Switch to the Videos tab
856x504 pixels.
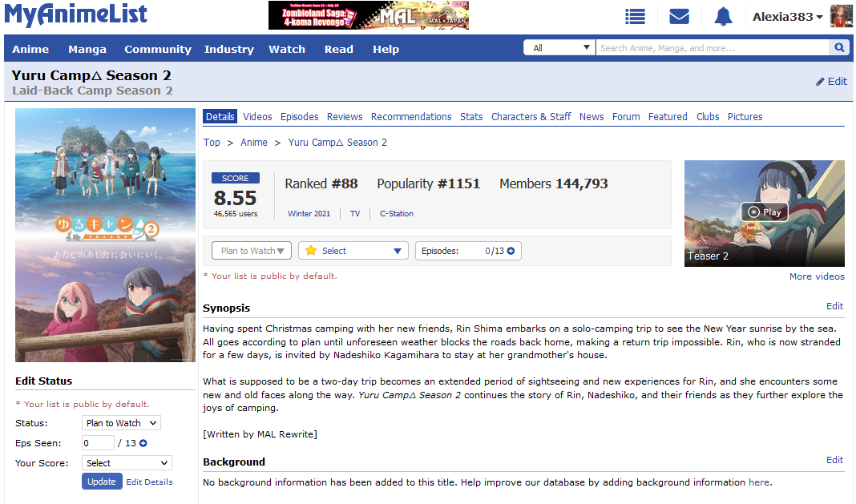pos(257,116)
